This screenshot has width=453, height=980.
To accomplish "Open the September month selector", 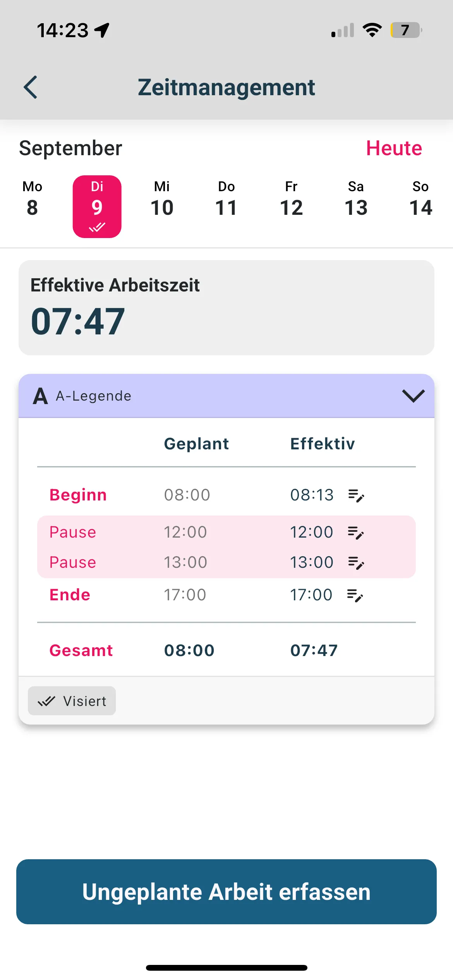I will [x=70, y=148].
